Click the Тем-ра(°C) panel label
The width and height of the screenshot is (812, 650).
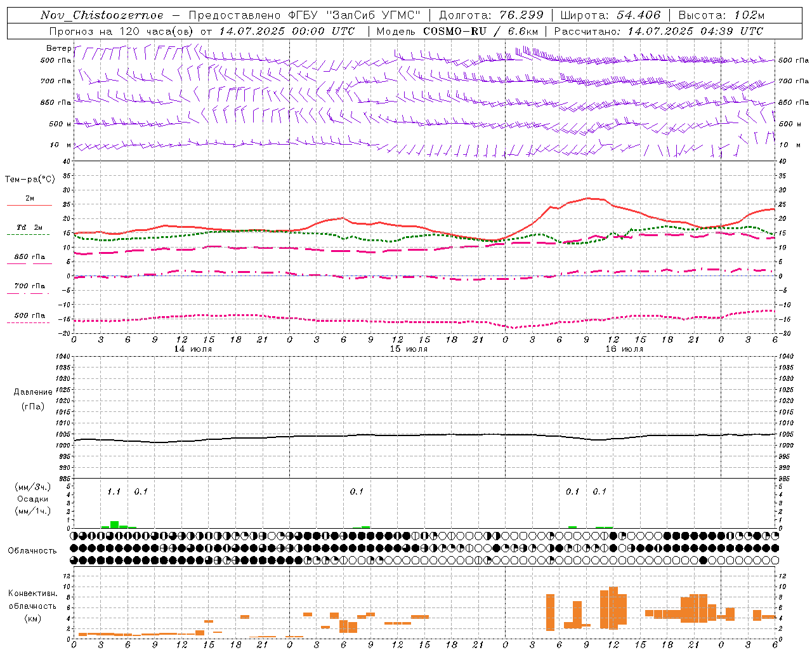[30, 180]
